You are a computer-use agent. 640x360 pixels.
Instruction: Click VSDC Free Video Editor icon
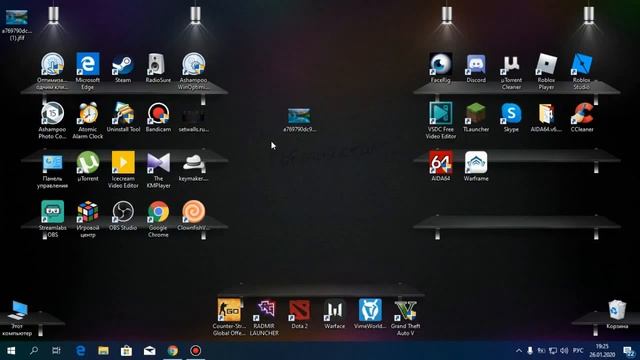(440, 120)
